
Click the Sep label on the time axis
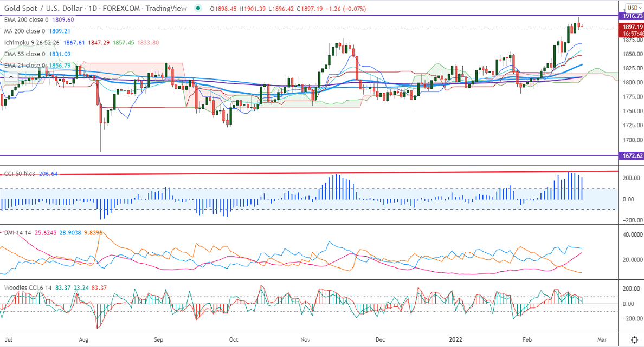tap(158, 339)
